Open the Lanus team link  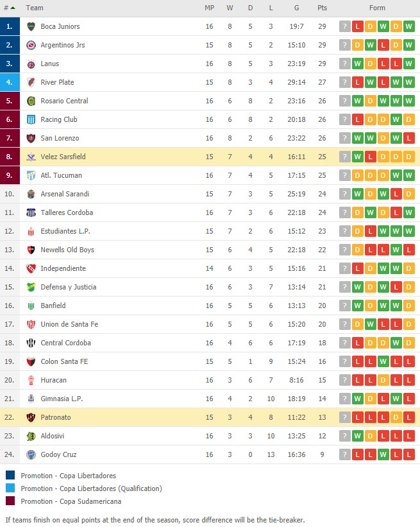click(x=49, y=64)
